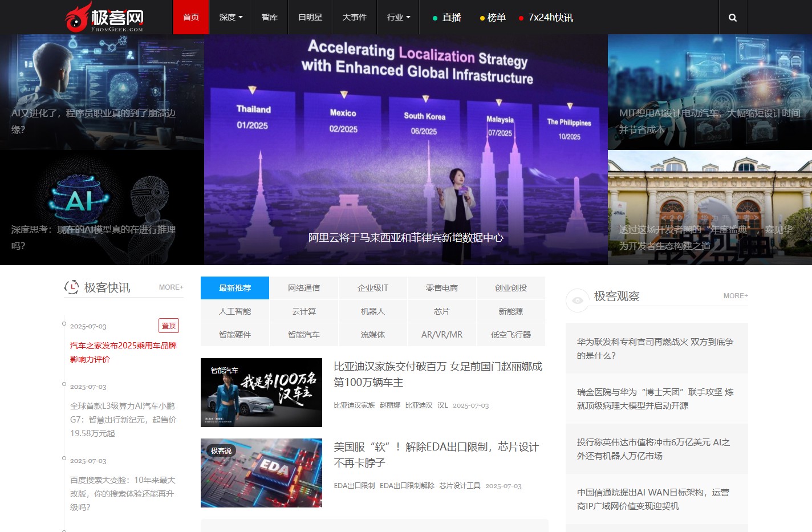Open the EDA chip article thumbnail

tap(261, 473)
